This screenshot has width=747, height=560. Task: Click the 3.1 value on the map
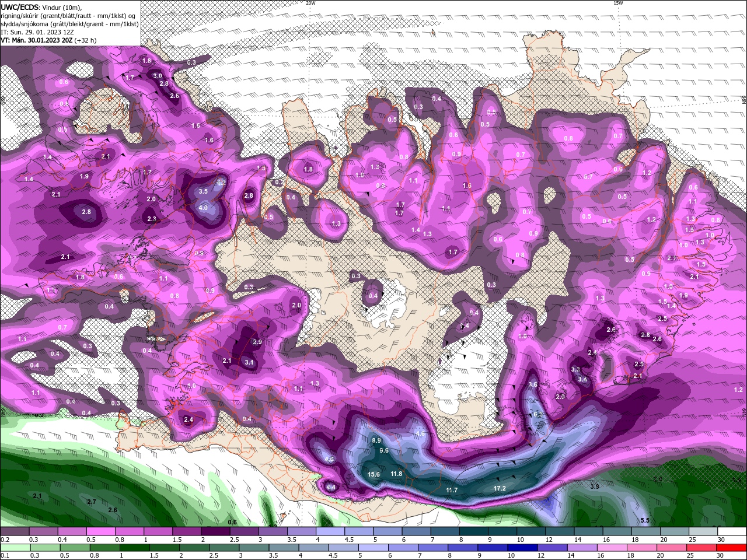click(x=249, y=362)
